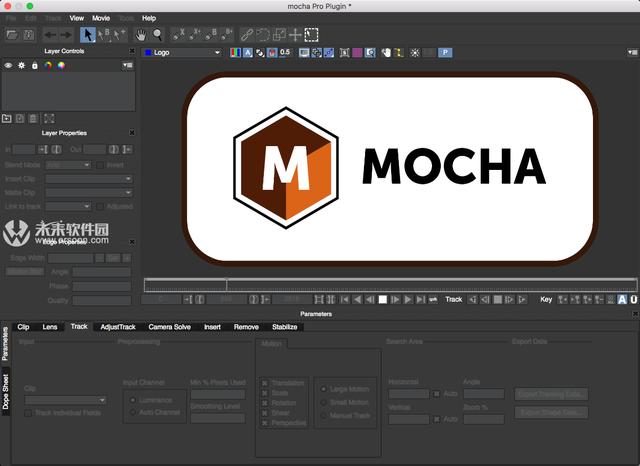This screenshot has height=466, width=640.
Task: Open the Track tab Clip dropdown
Action: (65, 400)
